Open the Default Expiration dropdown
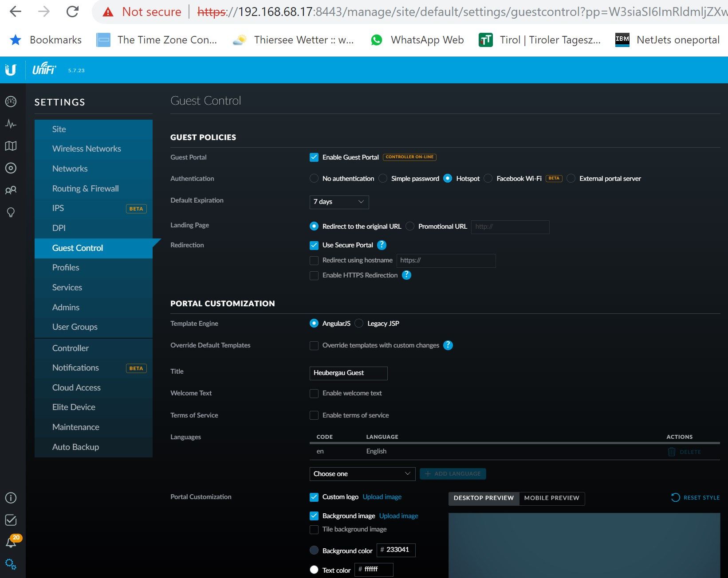 click(x=338, y=202)
